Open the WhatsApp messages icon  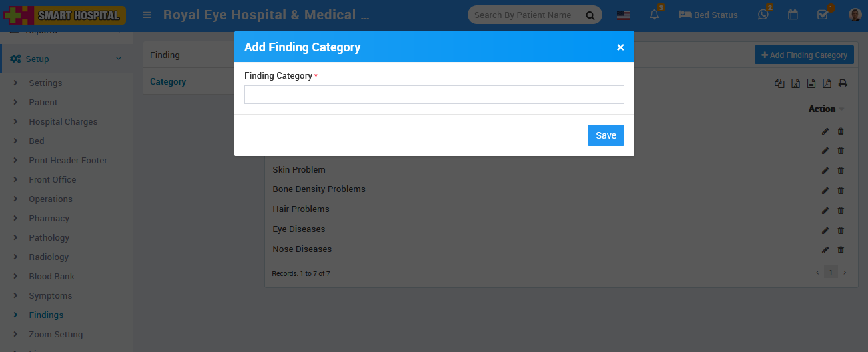(763, 15)
